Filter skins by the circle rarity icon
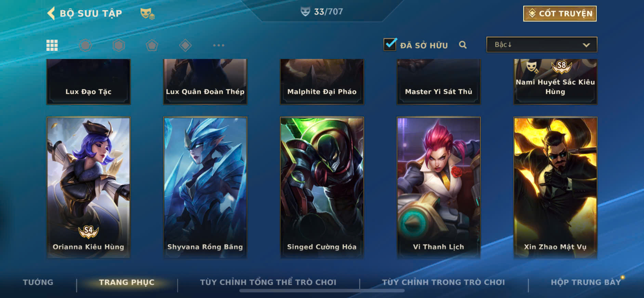Image resolution: width=644 pixels, height=298 pixels. click(86, 45)
